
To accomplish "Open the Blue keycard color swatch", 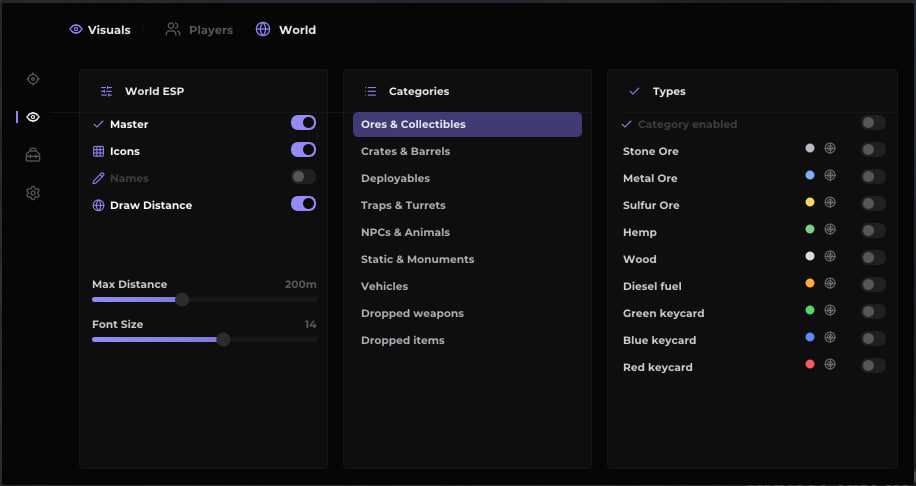I will (x=810, y=337).
